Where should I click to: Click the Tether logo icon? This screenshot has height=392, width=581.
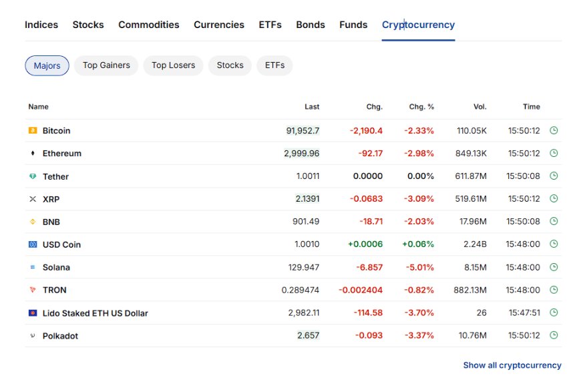pos(33,176)
